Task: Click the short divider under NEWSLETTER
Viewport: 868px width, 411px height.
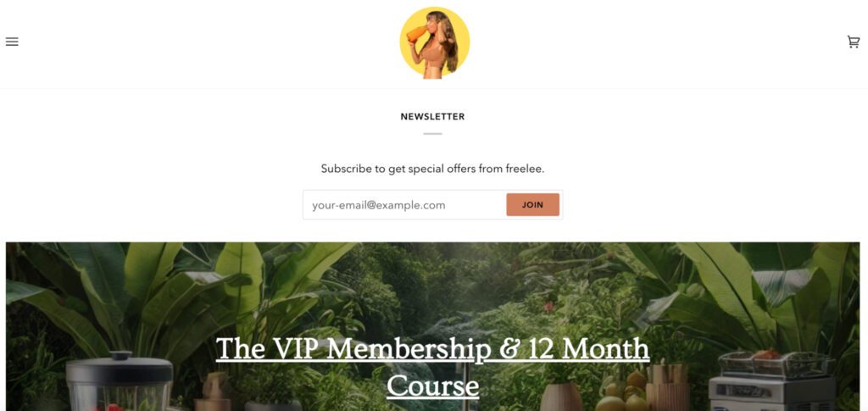Action: point(432,134)
